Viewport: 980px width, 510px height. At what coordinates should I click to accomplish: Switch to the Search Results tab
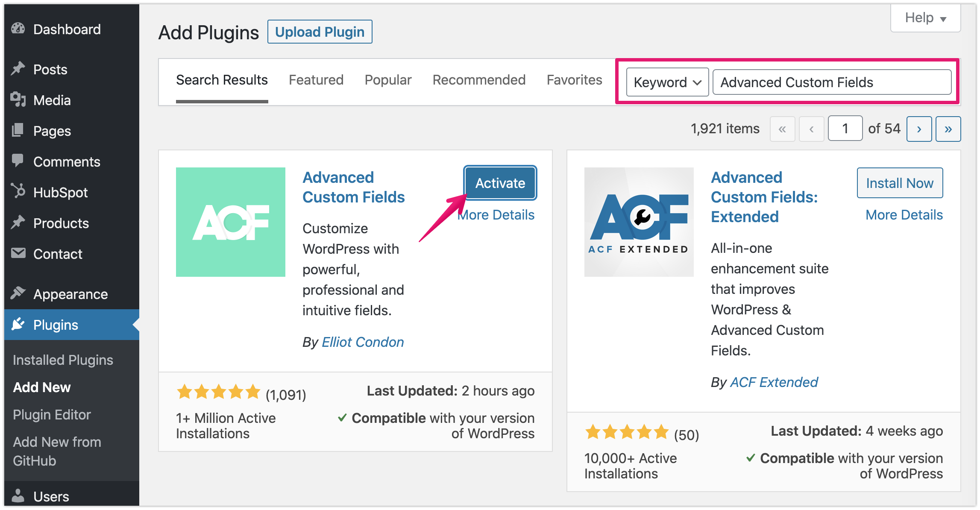coord(222,80)
